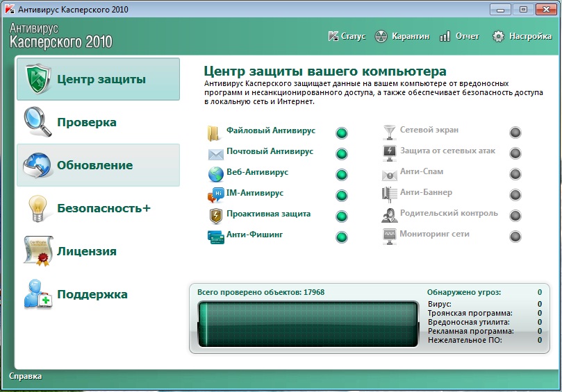Click 'Всего проверено объектов: 17968' text
This screenshot has width=562, height=392.
261,292
